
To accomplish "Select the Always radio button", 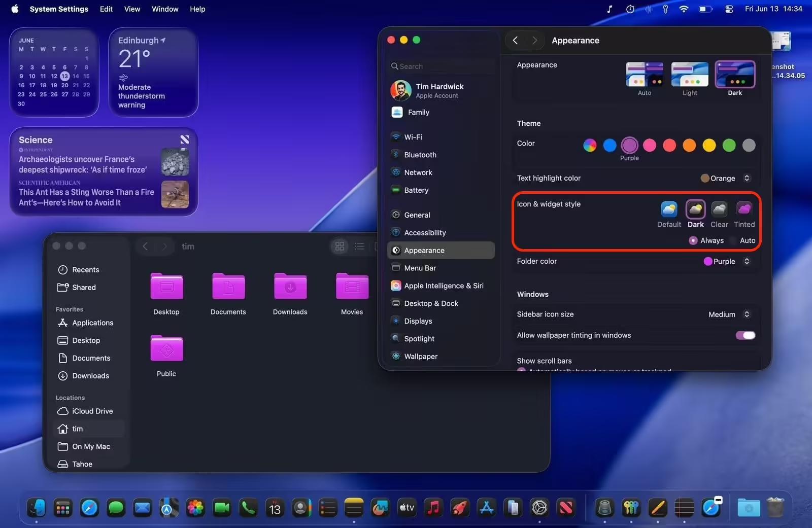I will [693, 240].
